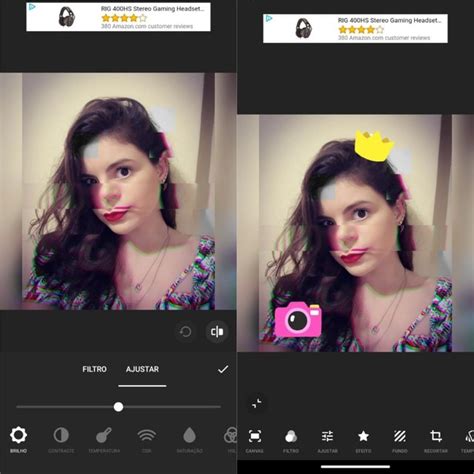Open the Efeito star tool
Screen dimensions: 474x474
363,441
